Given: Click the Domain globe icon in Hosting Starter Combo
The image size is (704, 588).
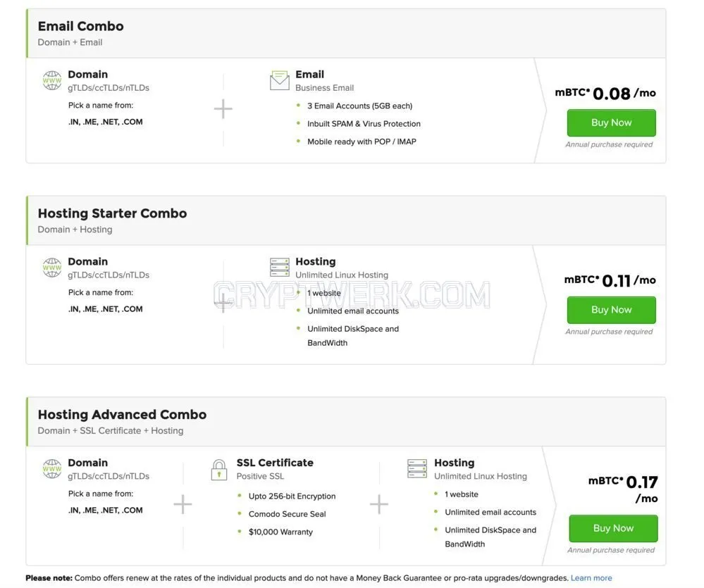Looking at the screenshot, I should (52, 268).
